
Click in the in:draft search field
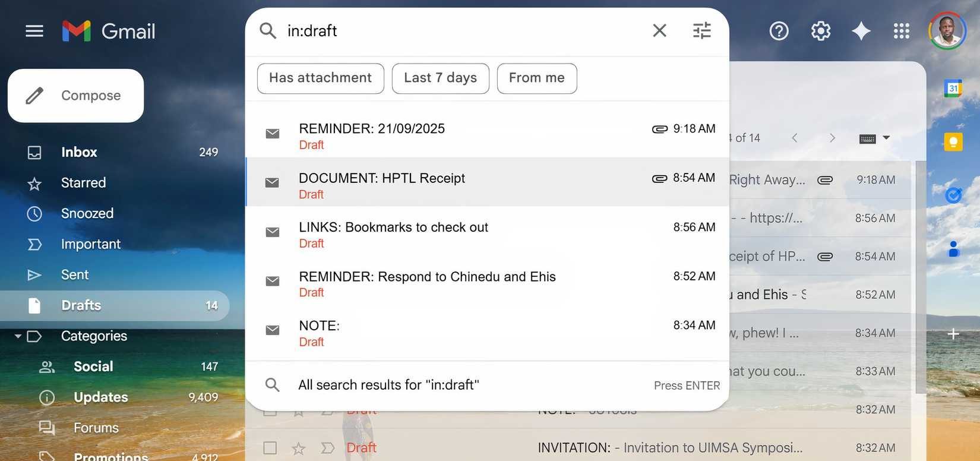click(463, 31)
